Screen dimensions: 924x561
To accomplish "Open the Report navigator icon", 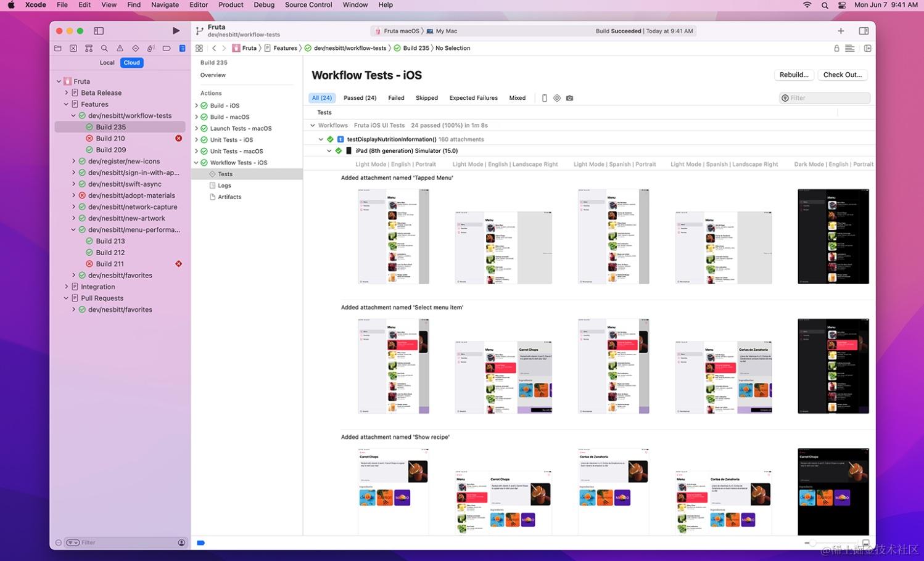I will pos(182,48).
